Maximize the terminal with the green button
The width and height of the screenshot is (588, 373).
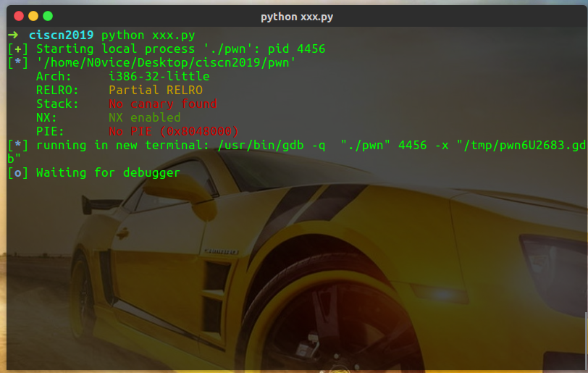click(x=48, y=16)
